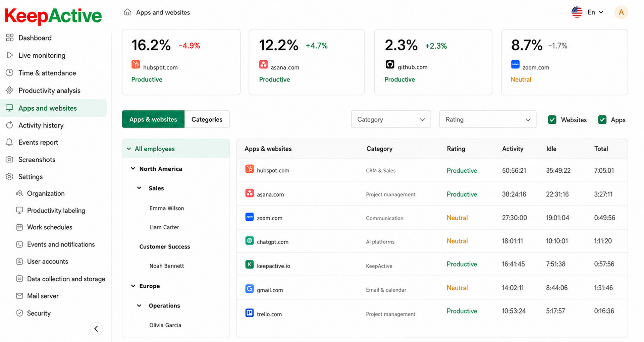Viewport: 644px width, 342px height.
Task: Click the Events report bell icon
Action: click(10, 142)
